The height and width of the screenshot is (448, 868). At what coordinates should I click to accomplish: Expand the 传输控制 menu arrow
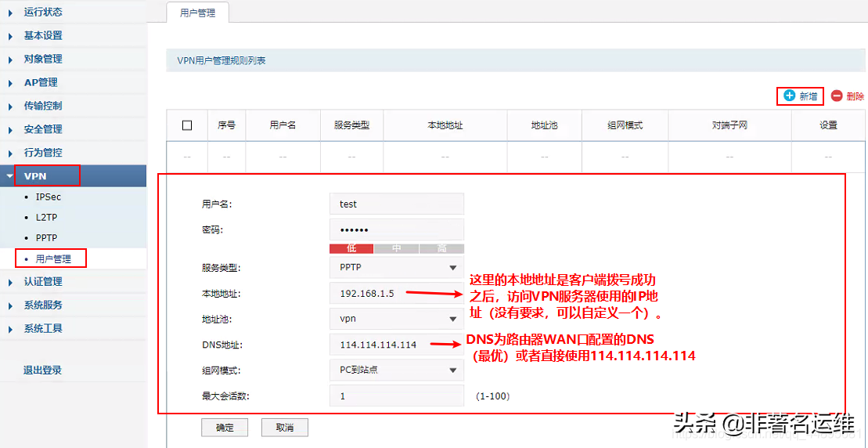click(10, 107)
